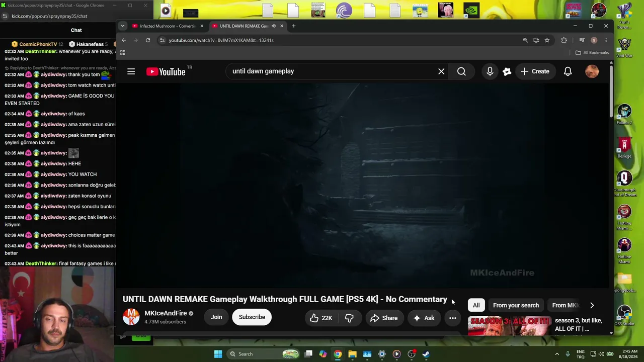Click Create button in YouTube header
The image size is (644, 362).
coord(535,71)
